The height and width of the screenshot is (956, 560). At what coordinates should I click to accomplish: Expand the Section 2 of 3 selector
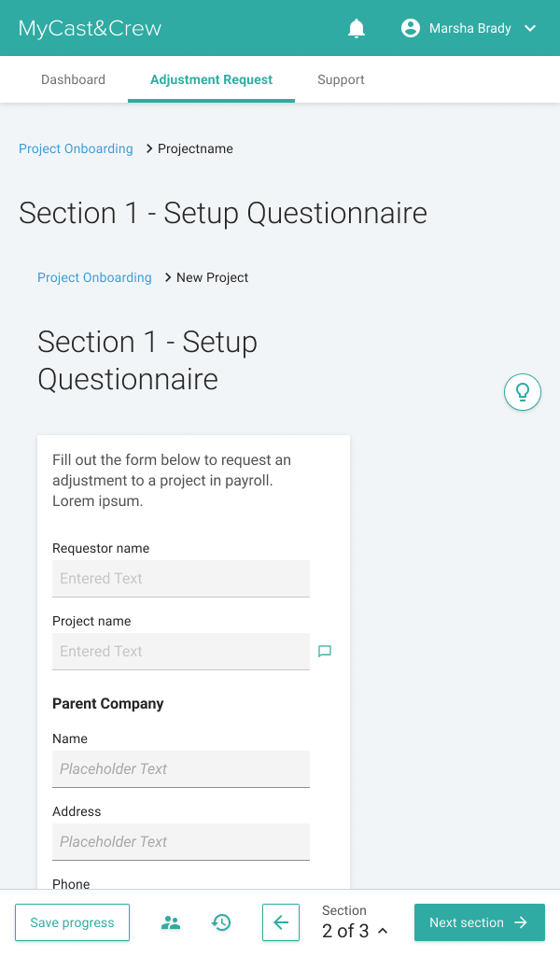tap(356, 921)
